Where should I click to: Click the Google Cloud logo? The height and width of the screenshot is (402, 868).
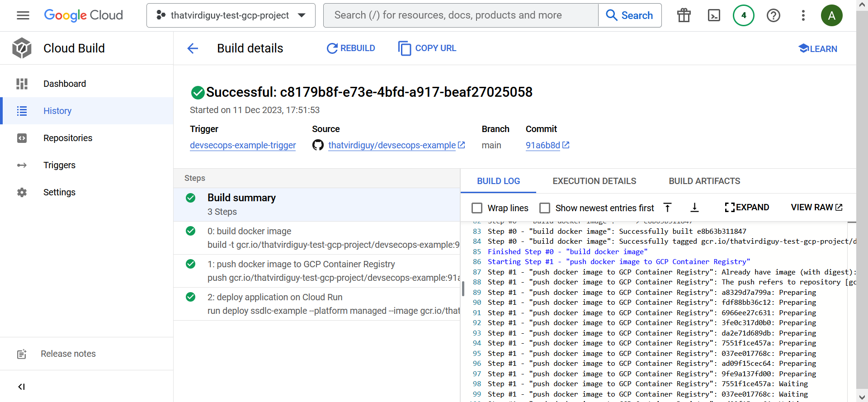84,15
